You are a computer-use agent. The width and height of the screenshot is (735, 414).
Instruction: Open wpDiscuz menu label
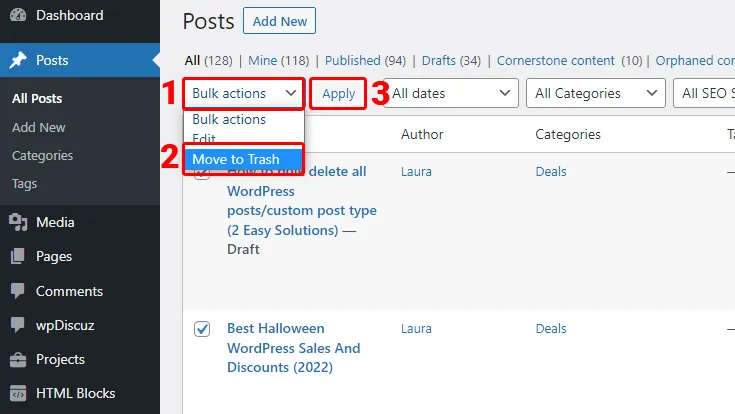point(65,325)
